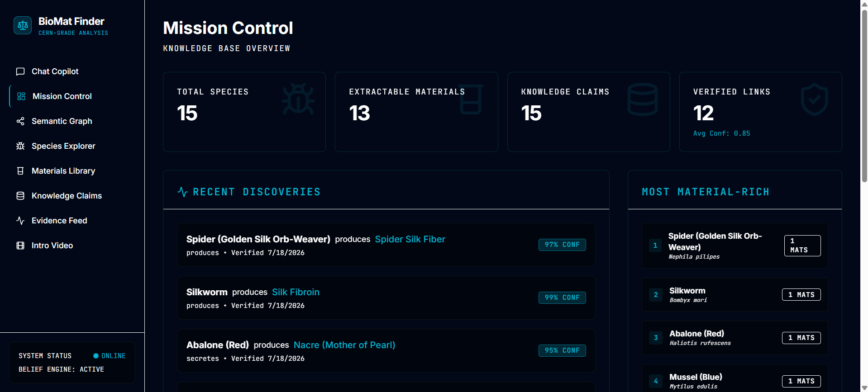Select the Extractable Materials stat card

click(x=416, y=112)
